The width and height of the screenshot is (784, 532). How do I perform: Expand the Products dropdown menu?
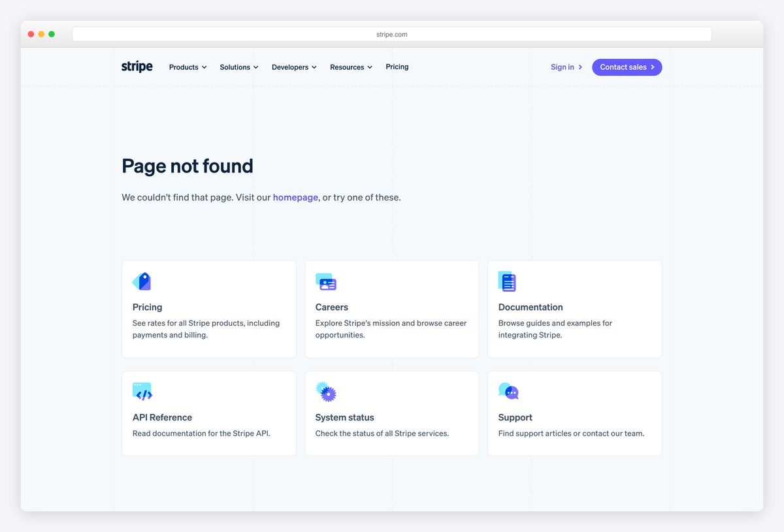[188, 67]
